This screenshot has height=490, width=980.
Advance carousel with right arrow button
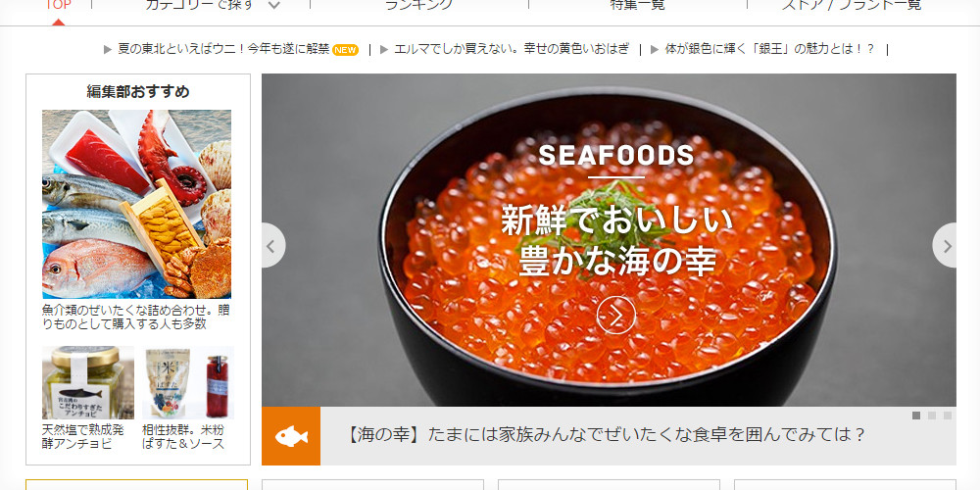click(945, 246)
